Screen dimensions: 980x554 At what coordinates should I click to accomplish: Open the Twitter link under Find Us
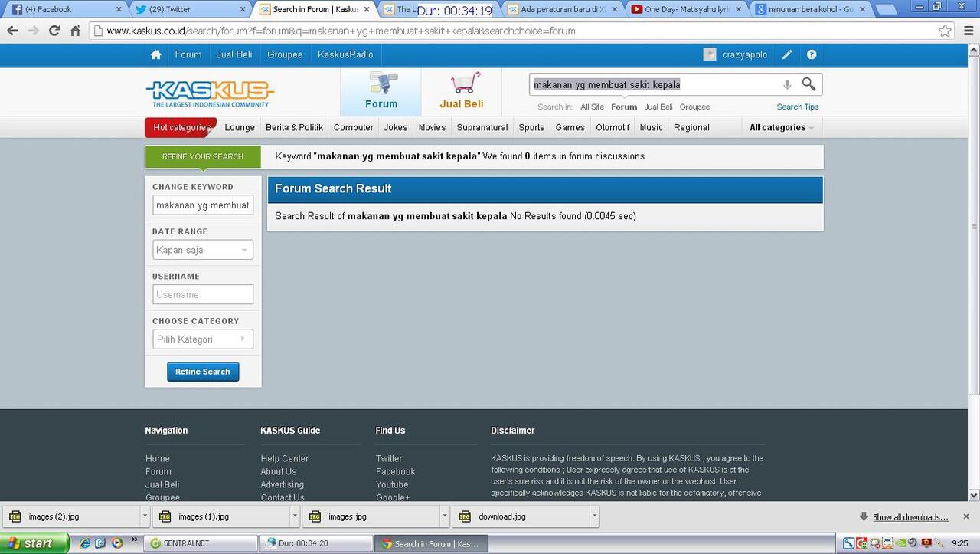tap(389, 459)
